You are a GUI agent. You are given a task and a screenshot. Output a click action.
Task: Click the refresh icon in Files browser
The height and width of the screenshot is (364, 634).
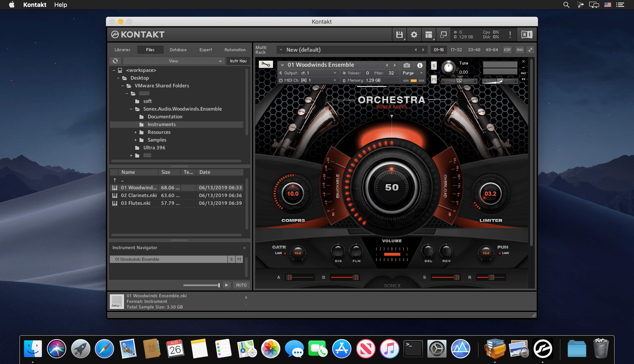coord(115,61)
